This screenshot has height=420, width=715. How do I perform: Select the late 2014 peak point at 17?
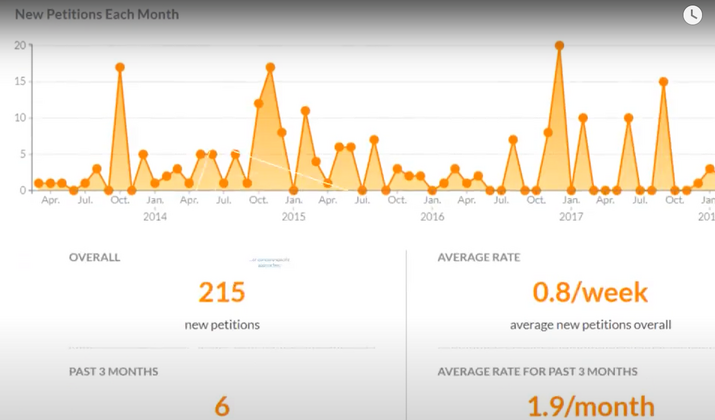tap(270, 67)
